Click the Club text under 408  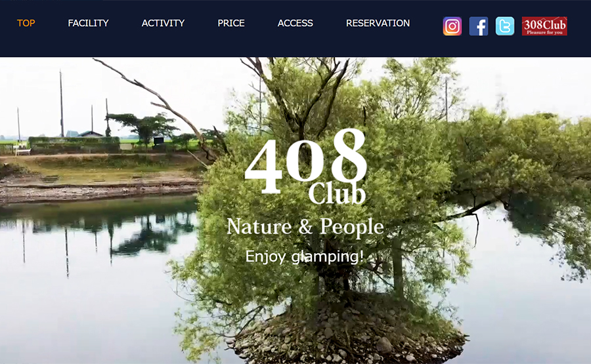coord(337,193)
